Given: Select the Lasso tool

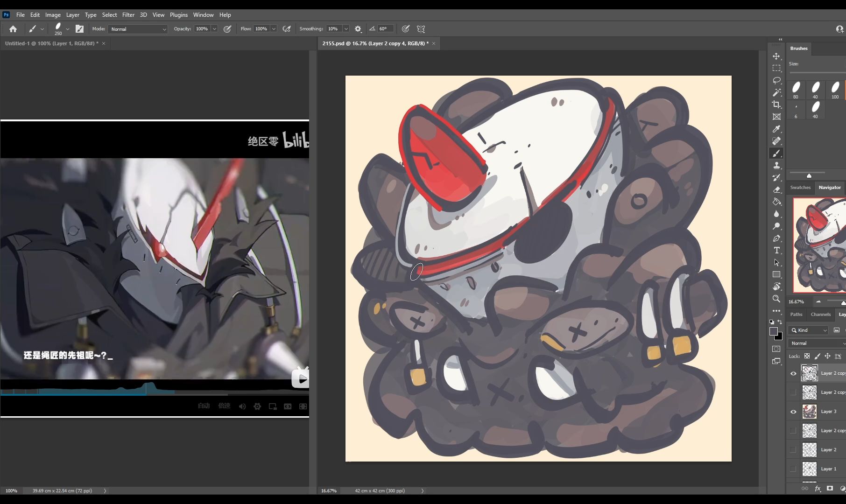Looking at the screenshot, I should click(776, 80).
